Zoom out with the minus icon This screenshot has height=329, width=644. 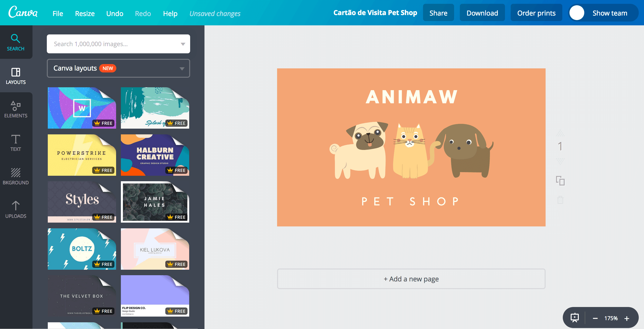[x=595, y=318]
